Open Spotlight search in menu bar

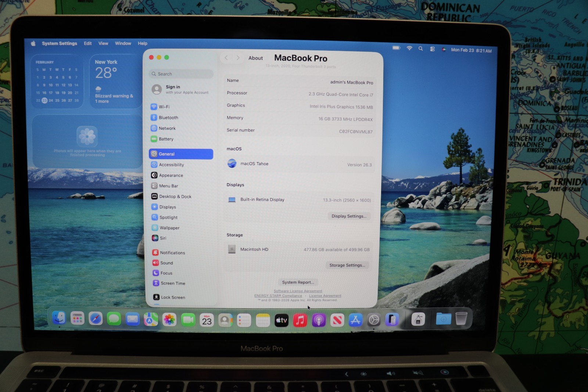tap(420, 49)
